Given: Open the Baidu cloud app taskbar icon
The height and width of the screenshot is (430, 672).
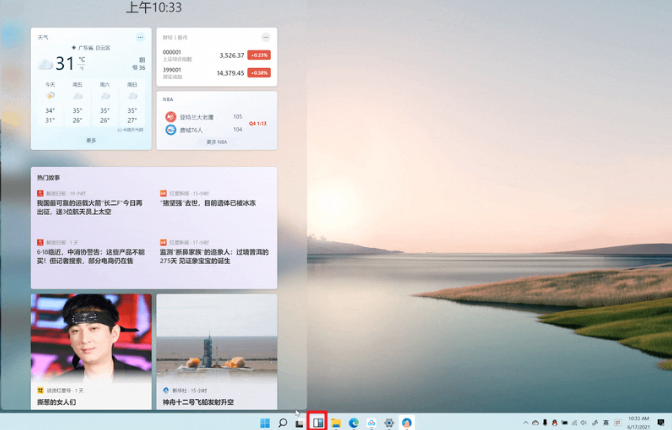Looking at the screenshot, I should (x=371, y=423).
